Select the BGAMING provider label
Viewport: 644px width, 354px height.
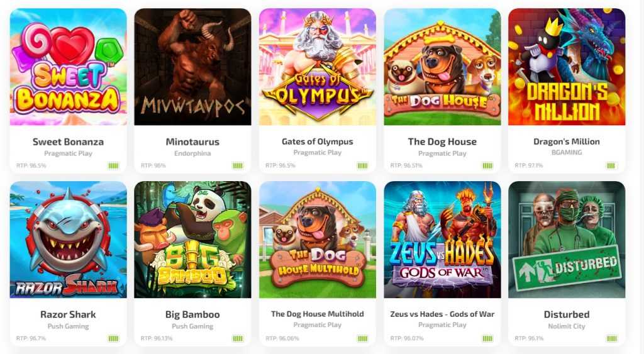point(567,152)
